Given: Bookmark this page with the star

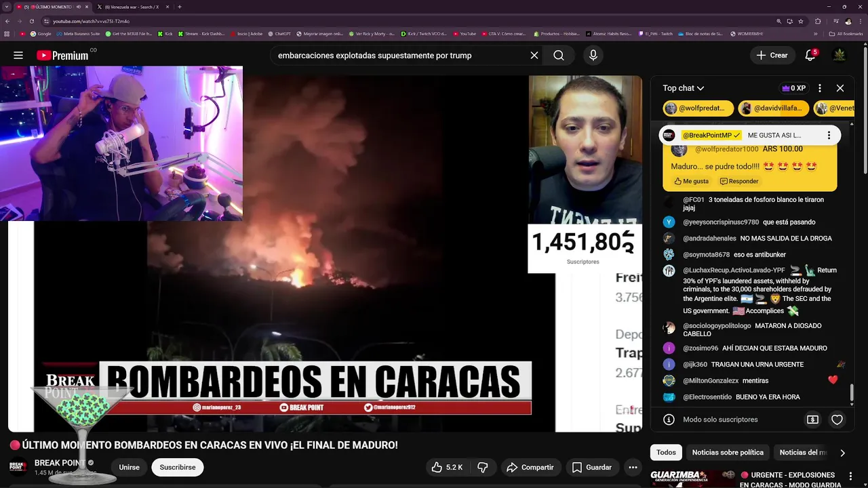Looking at the screenshot, I should pos(801,21).
